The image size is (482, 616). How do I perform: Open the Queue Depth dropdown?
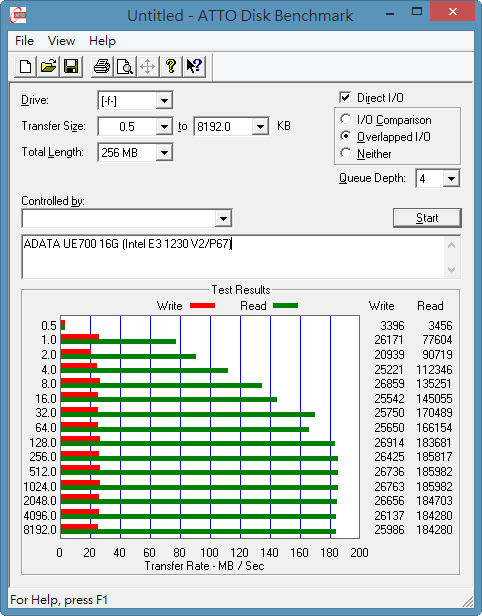tap(451, 179)
